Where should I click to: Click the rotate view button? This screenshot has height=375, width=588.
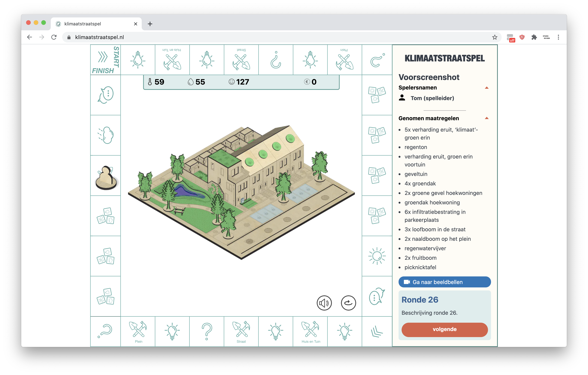coord(348,303)
